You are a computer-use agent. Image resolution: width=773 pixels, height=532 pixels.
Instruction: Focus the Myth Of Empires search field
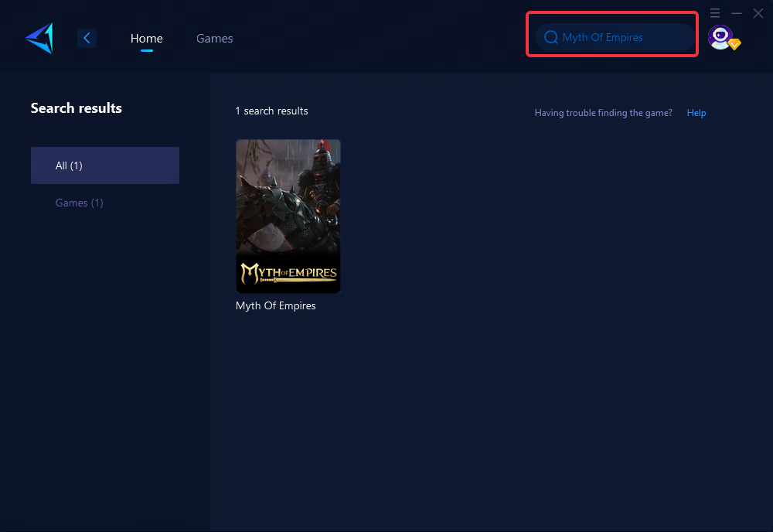point(615,37)
